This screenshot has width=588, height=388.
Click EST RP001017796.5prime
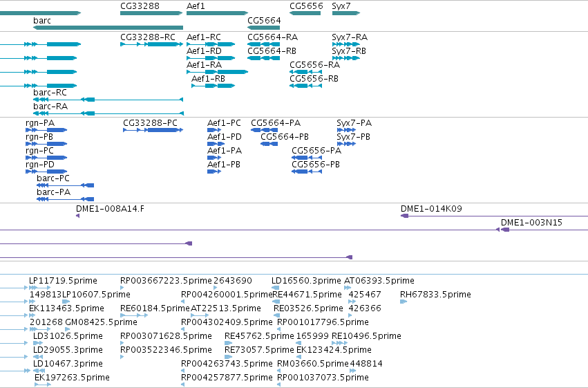point(323,322)
